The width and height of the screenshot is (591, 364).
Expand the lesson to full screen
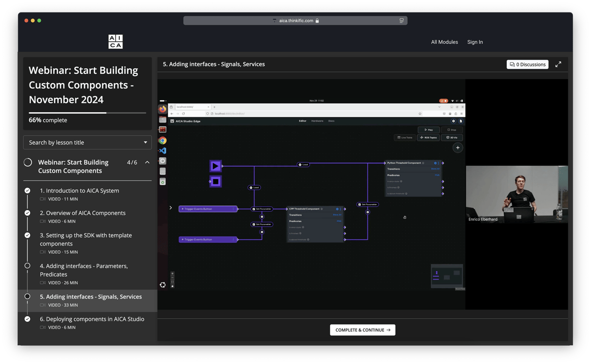pyautogui.click(x=558, y=64)
